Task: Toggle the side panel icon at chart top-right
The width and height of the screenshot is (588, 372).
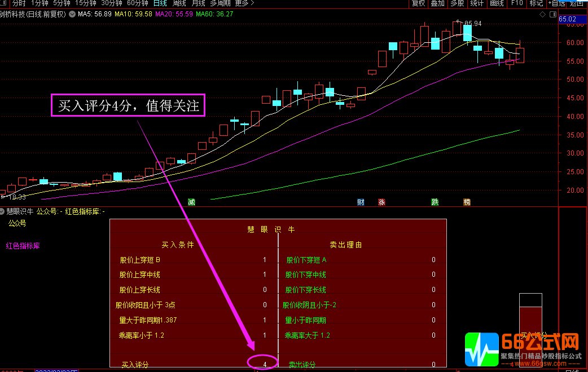Action: point(553,14)
